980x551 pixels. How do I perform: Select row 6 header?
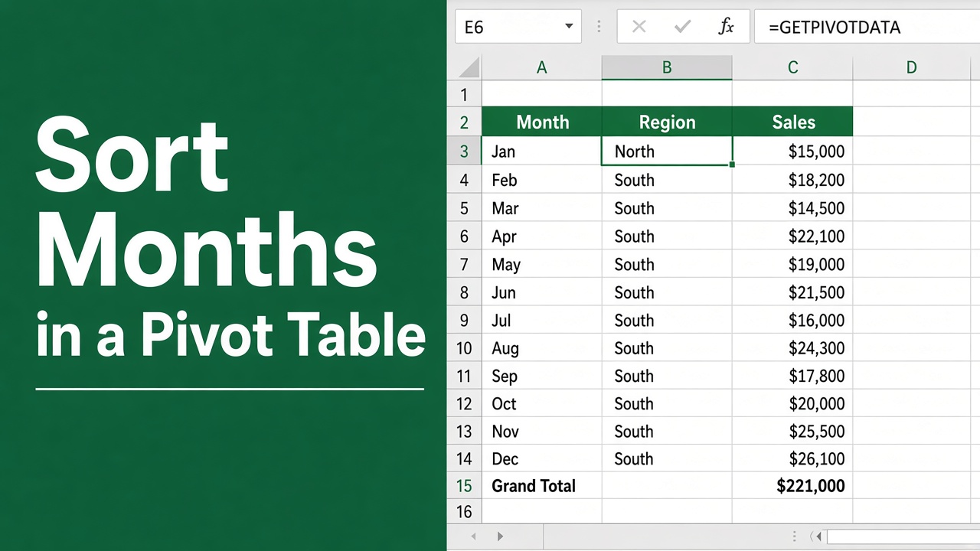click(x=464, y=236)
